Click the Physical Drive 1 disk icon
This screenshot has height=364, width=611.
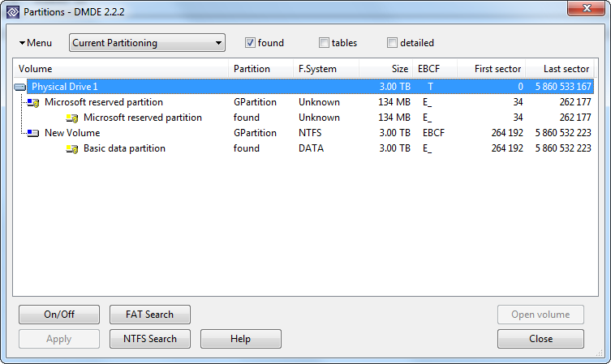[19, 87]
